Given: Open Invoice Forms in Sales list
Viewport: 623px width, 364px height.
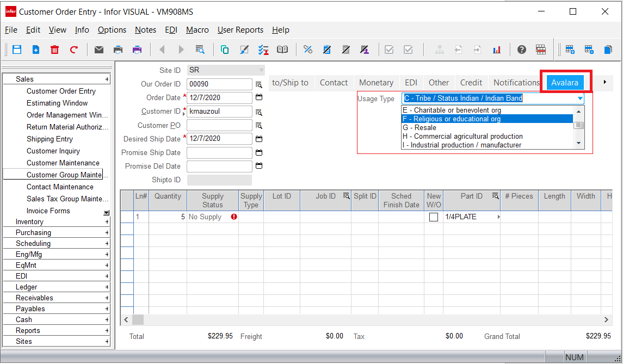Looking at the screenshot, I should (x=48, y=211).
